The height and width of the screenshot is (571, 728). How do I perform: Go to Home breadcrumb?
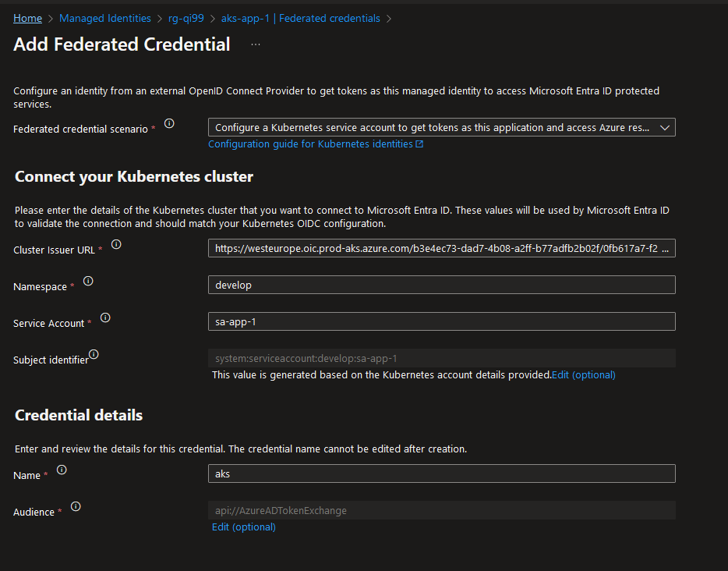pos(28,18)
